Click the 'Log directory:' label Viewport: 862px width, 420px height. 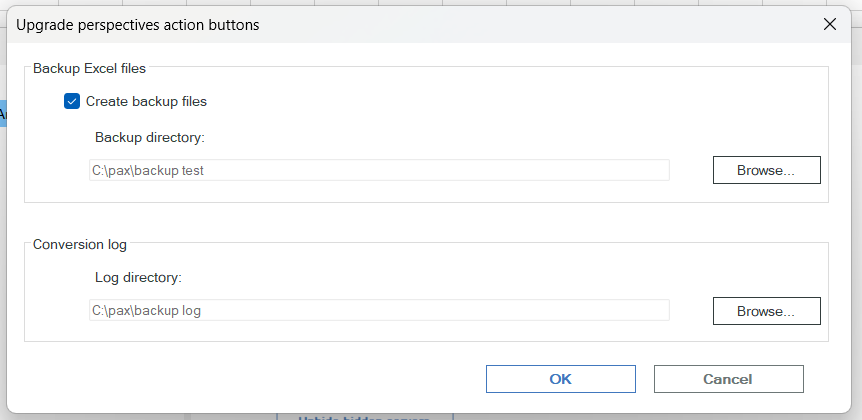(x=138, y=278)
